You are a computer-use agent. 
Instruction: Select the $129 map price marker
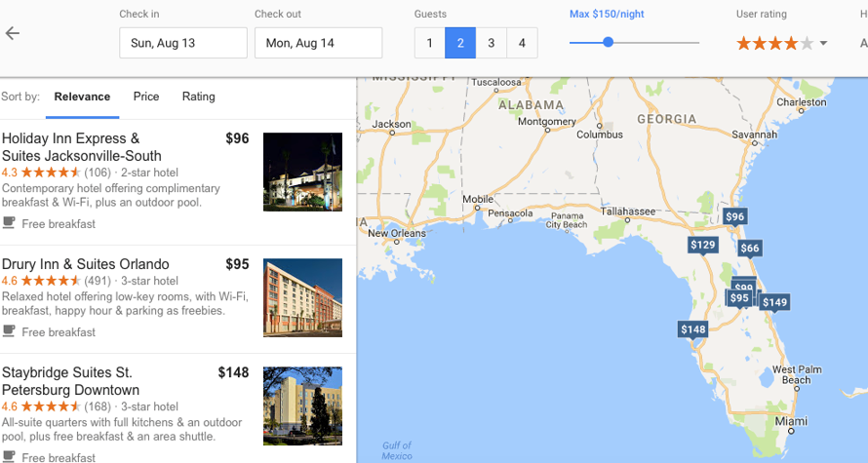point(703,245)
